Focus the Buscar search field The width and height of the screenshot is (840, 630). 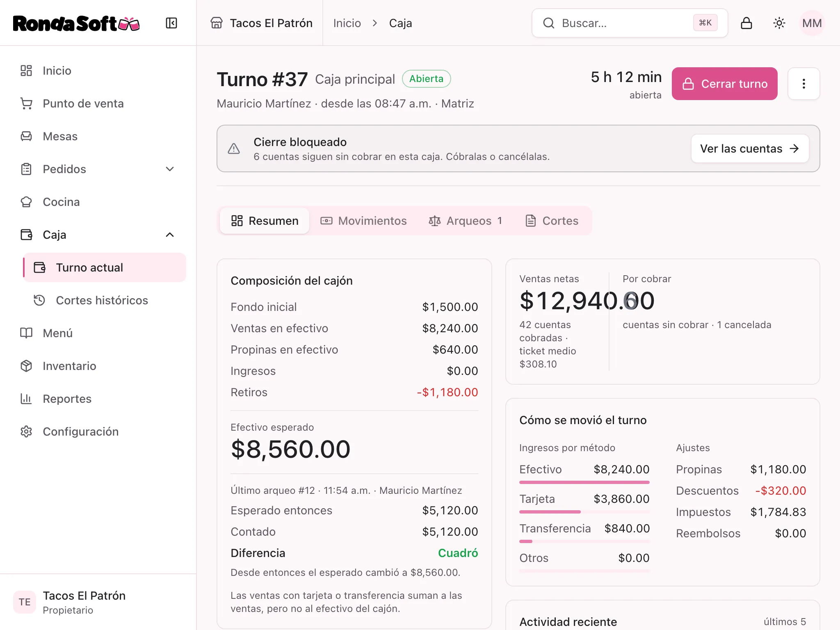(630, 23)
